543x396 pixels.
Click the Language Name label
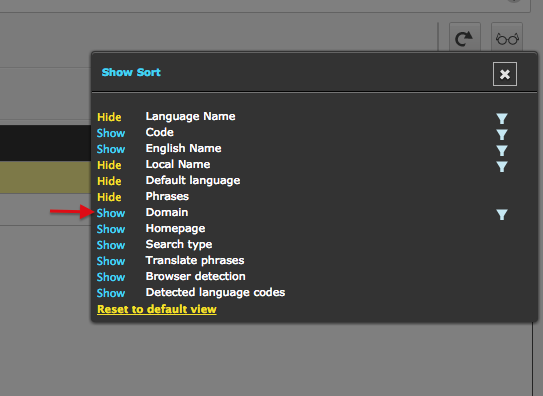click(x=190, y=116)
